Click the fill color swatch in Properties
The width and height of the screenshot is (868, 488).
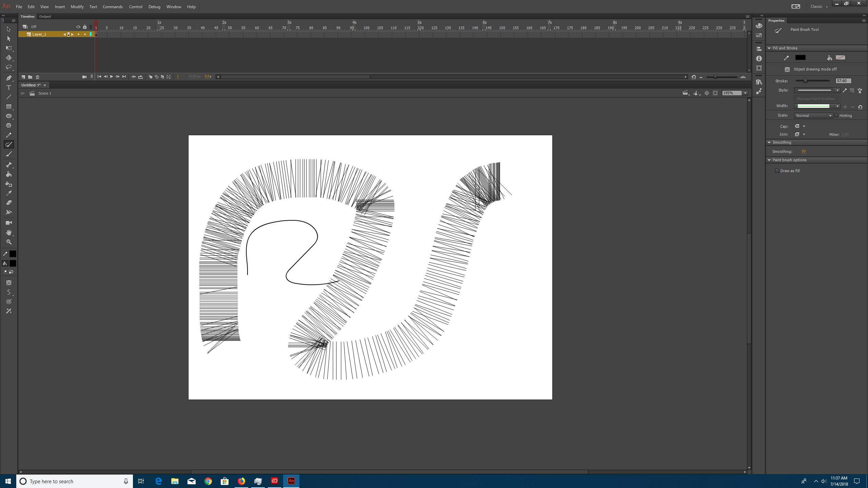pos(841,58)
